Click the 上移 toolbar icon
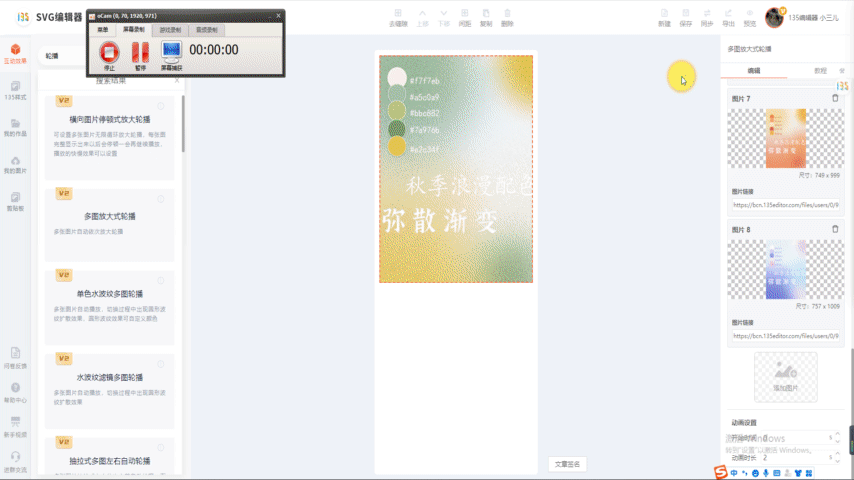Viewport: 854px width, 480px height. [423, 17]
